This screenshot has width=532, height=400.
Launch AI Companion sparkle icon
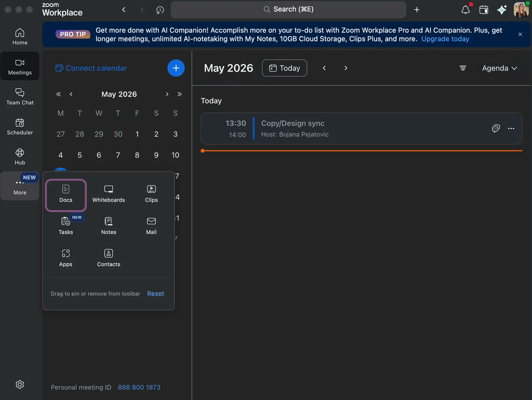click(x=502, y=9)
